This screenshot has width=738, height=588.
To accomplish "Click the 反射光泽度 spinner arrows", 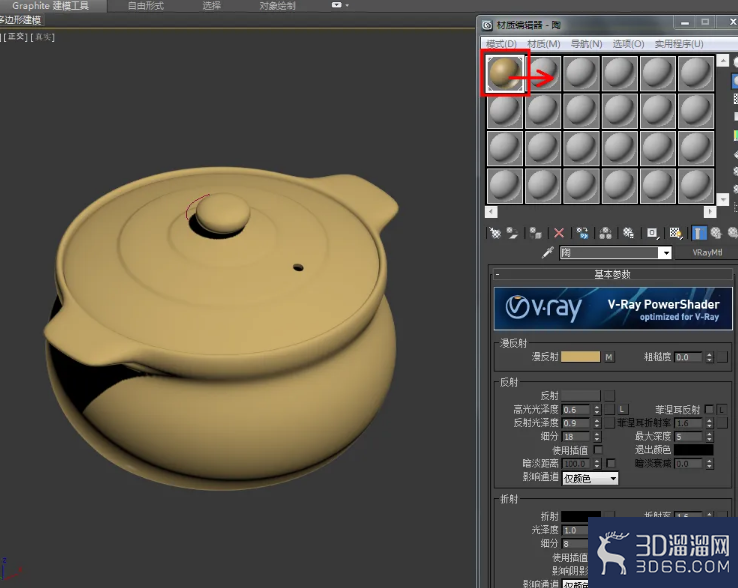I will click(x=597, y=423).
